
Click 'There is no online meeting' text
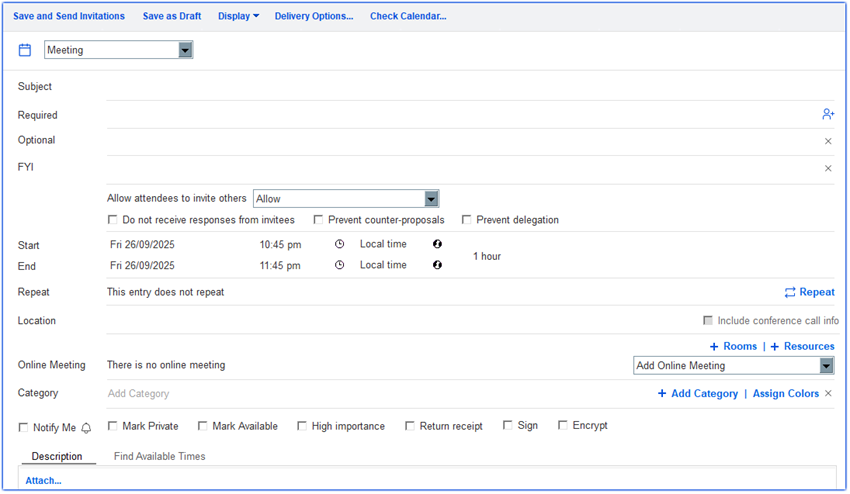click(x=166, y=365)
